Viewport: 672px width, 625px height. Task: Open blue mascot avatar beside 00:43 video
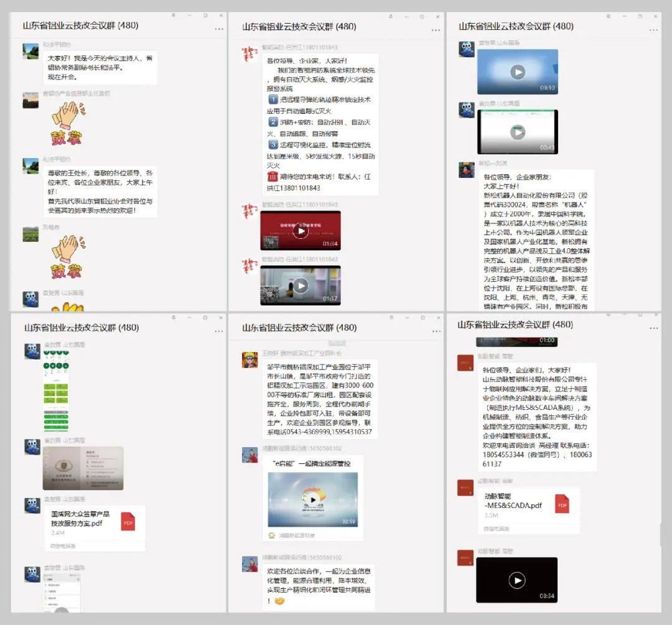[467, 110]
